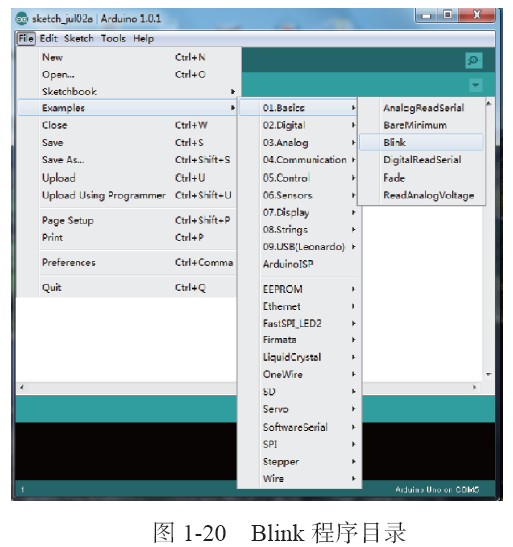Open the BareMinimum example
The image size is (513, 547).
(x=422, y=125)
